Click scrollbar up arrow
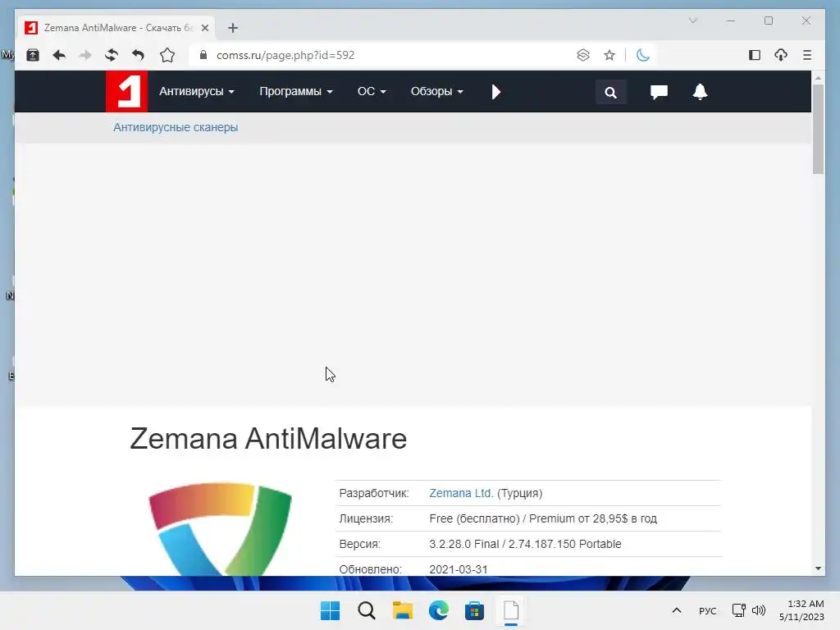840x630 pixels. pyautogui.click(x=818, y=78)
